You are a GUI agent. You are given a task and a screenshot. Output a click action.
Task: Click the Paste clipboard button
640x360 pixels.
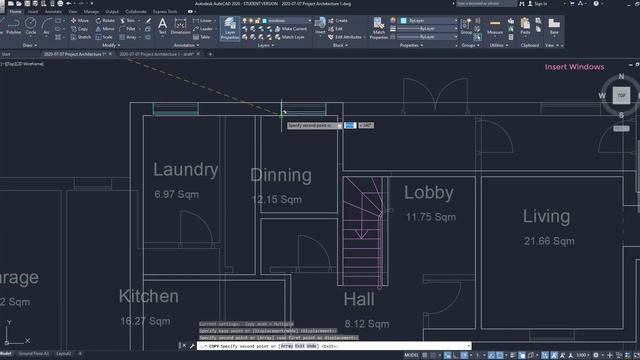pos(525,26)
